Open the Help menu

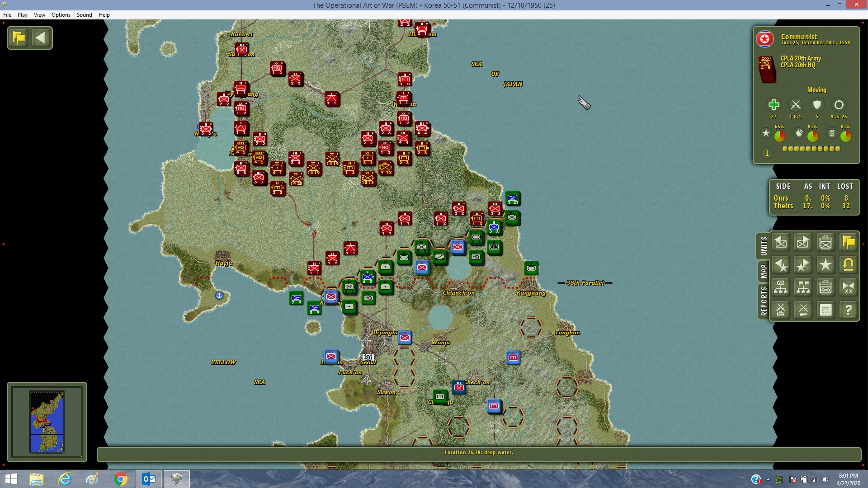click(x=104, y=15)
